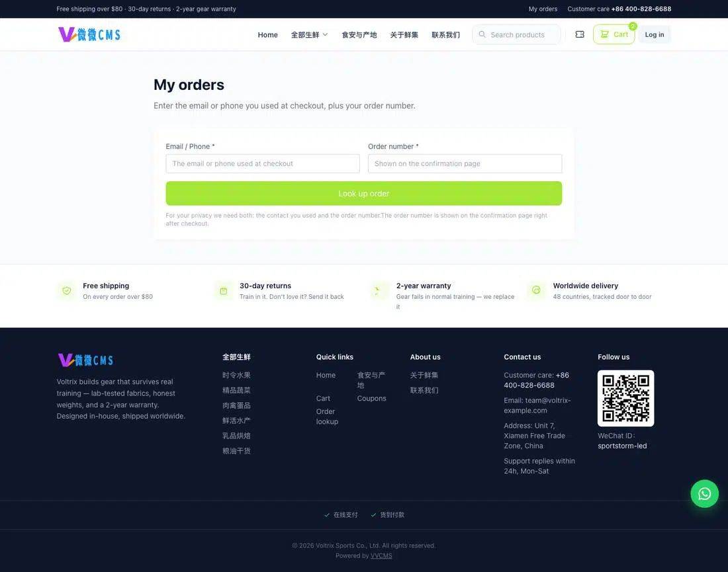
Task: Open 关于鲜集 in the navigation bar
Action: click(x=404, y=35)
